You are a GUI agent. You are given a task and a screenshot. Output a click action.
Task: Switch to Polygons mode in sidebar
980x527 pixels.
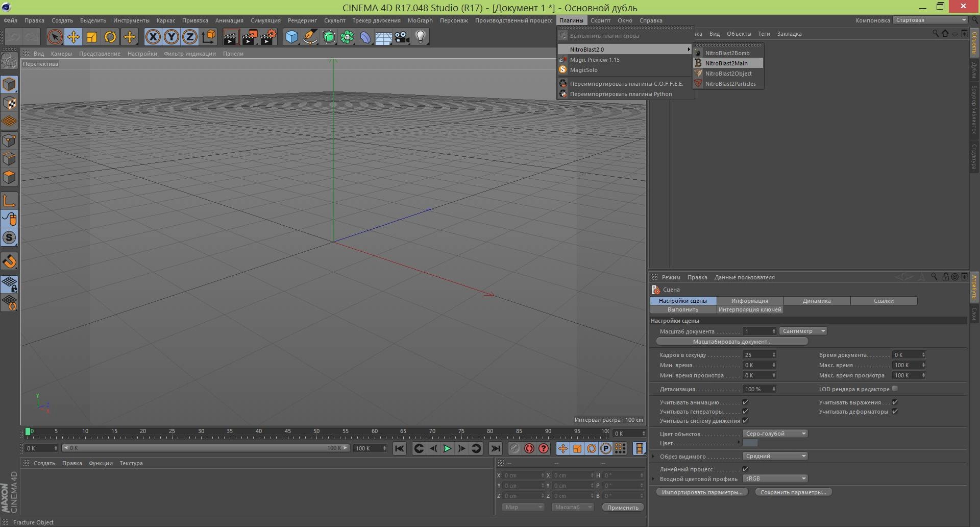9,177
